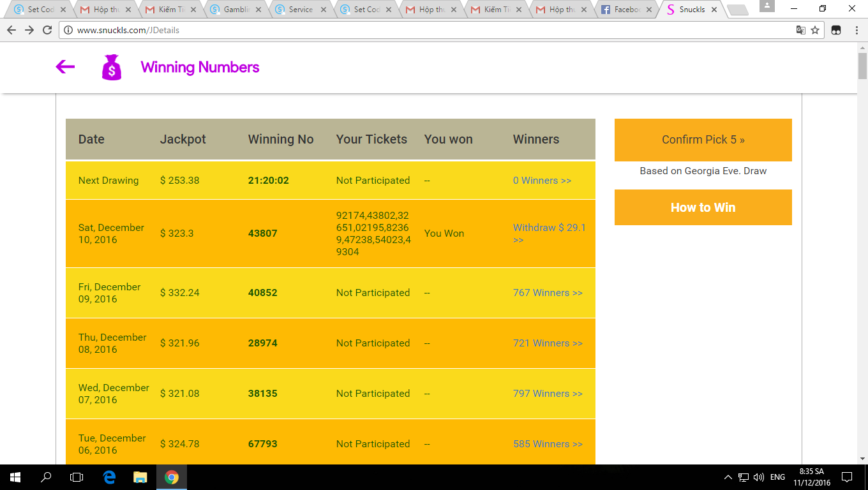Open the taskbar clock and date
Screen dimensions: 868x490
pos(812,477)
